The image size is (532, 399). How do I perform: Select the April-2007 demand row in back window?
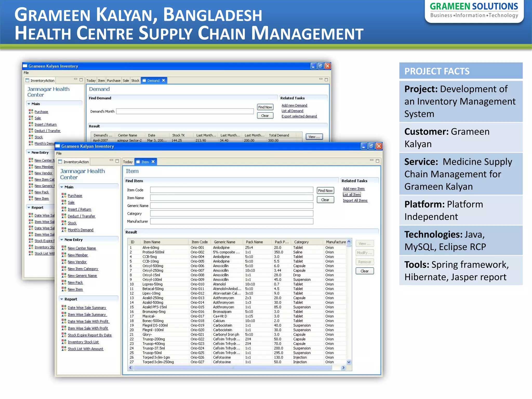197,141
